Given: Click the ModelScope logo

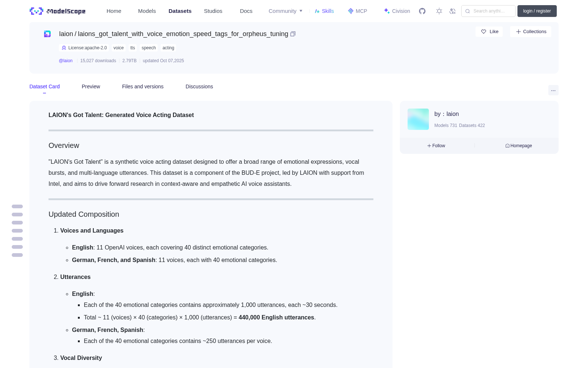Looking at the screenshot, I should click(58, 11).
